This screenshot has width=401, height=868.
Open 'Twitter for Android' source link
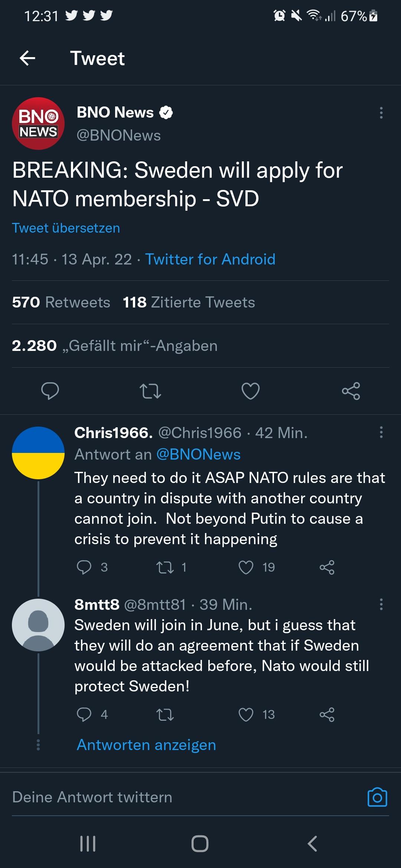(x=210, y=259)
